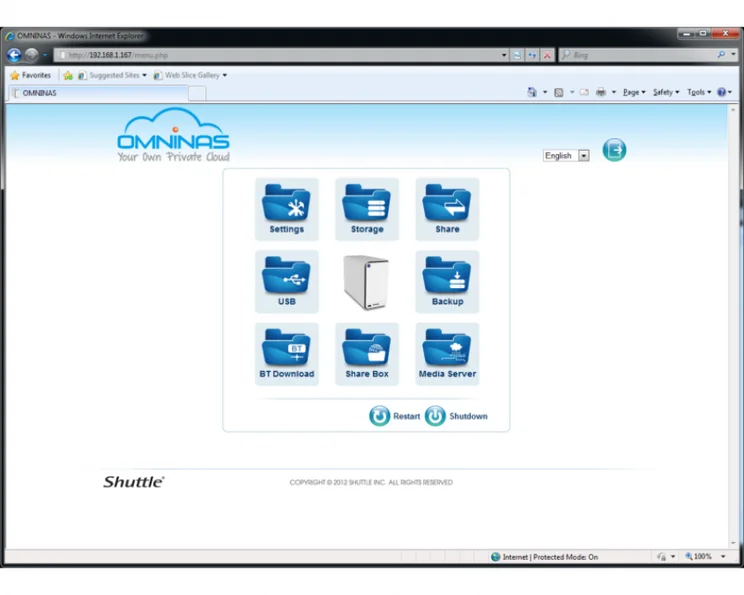Expand the Feeds dropdown arrow
The image size is (744, 595).
tap(572, 92)
